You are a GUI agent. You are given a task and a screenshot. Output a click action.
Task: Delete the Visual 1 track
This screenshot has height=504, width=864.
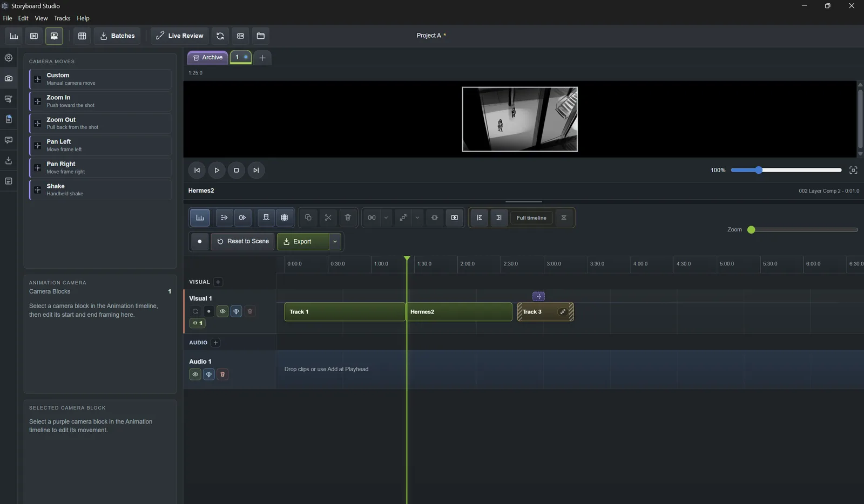(x=250, y=311)
